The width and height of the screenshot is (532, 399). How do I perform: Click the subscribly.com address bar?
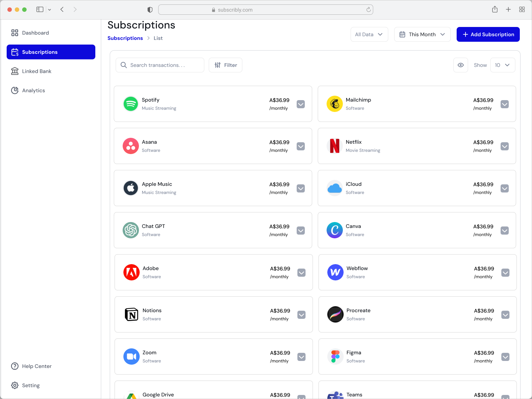pos(266,10)
